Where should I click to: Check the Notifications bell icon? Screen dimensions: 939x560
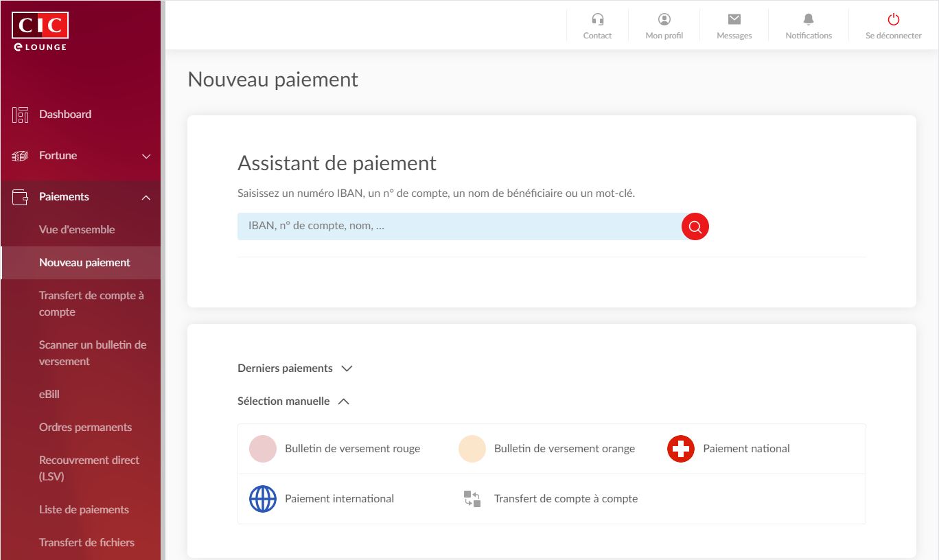[808, 20]
